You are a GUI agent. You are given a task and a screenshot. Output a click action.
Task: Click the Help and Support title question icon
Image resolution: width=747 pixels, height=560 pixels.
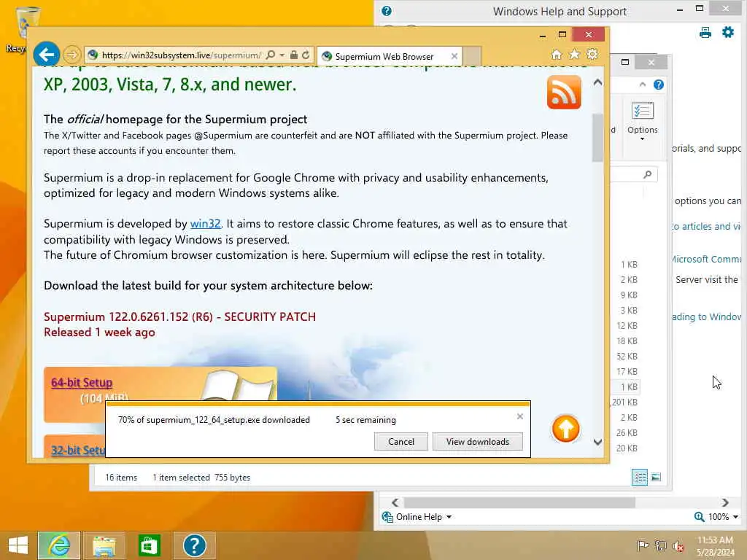point(387,11)
